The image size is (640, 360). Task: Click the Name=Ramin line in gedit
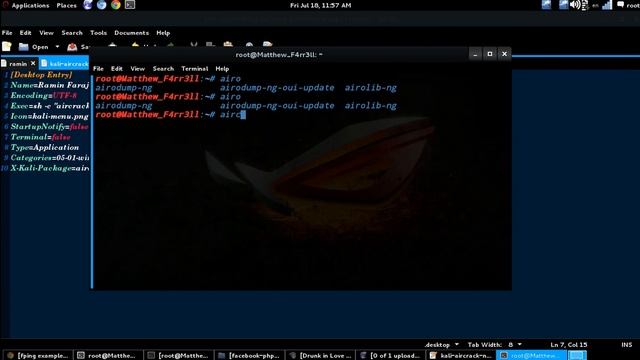[x=49, y=85]
